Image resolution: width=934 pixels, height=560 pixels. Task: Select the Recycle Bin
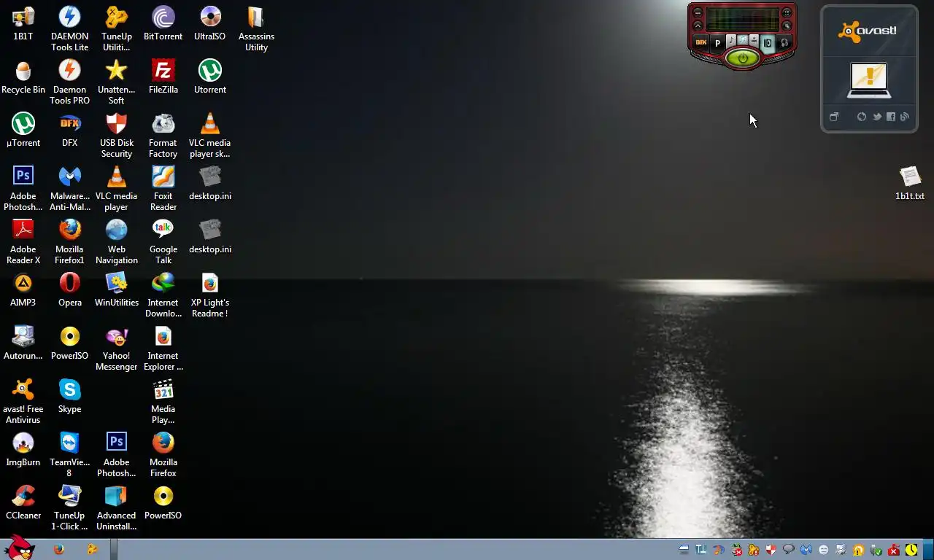[x=23, y=76]
